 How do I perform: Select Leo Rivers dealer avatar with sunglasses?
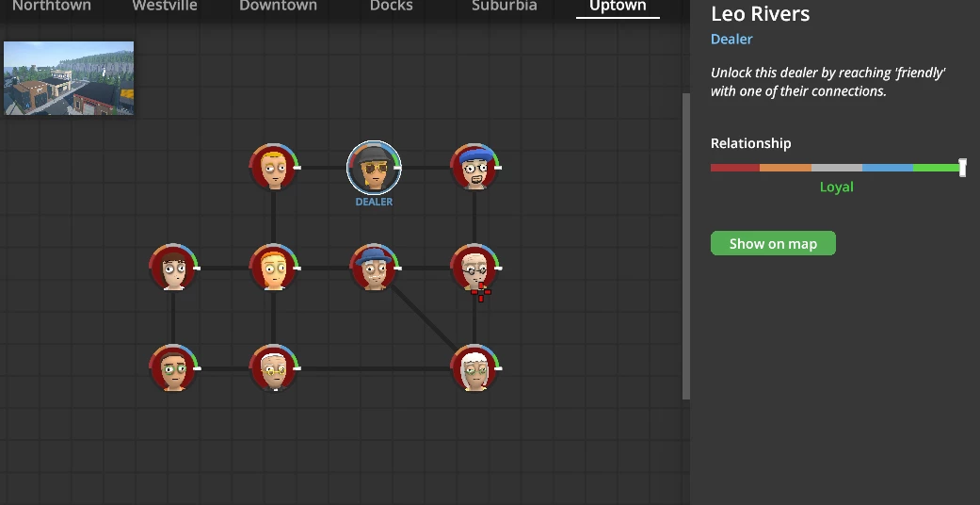[374, 167]
